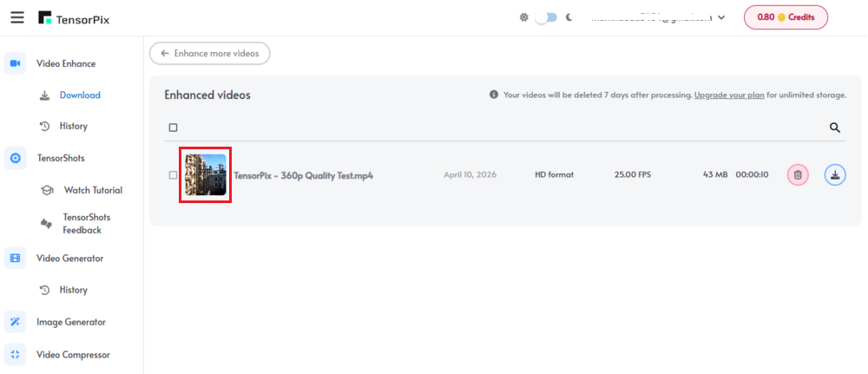This screenshot has width=868, height=374.
Task: Delete the video with trash icon
Action: coord(798,175)
